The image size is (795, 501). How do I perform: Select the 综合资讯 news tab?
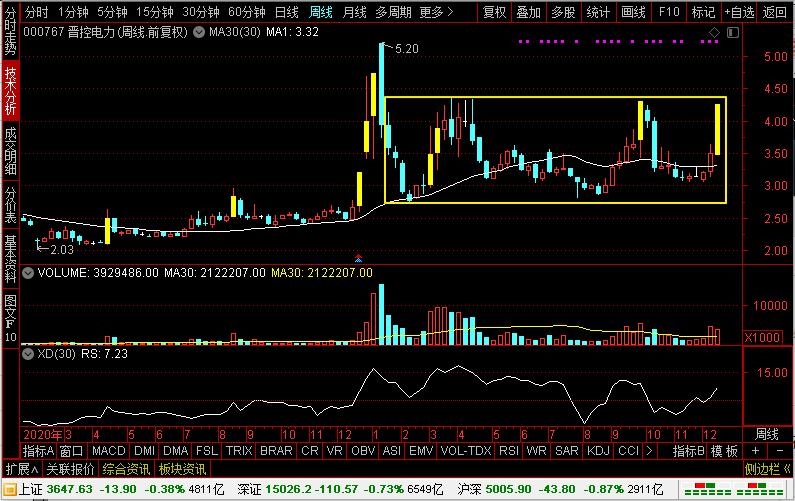coord(124,469)
